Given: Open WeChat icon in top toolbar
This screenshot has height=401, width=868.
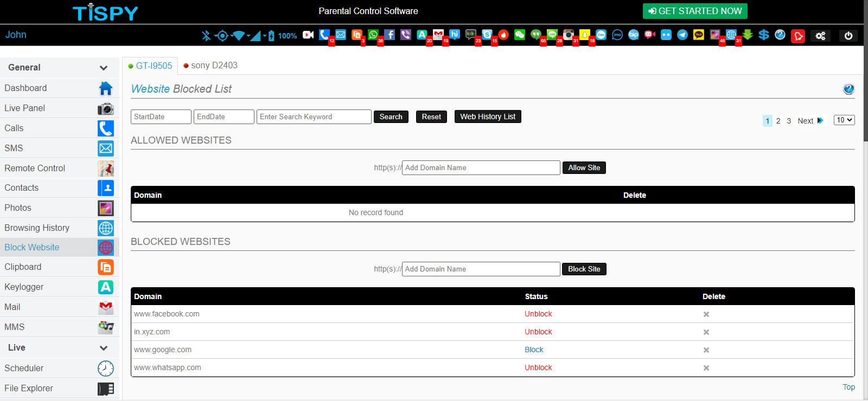Looking at the screenshot, I should tap(520, 35).
